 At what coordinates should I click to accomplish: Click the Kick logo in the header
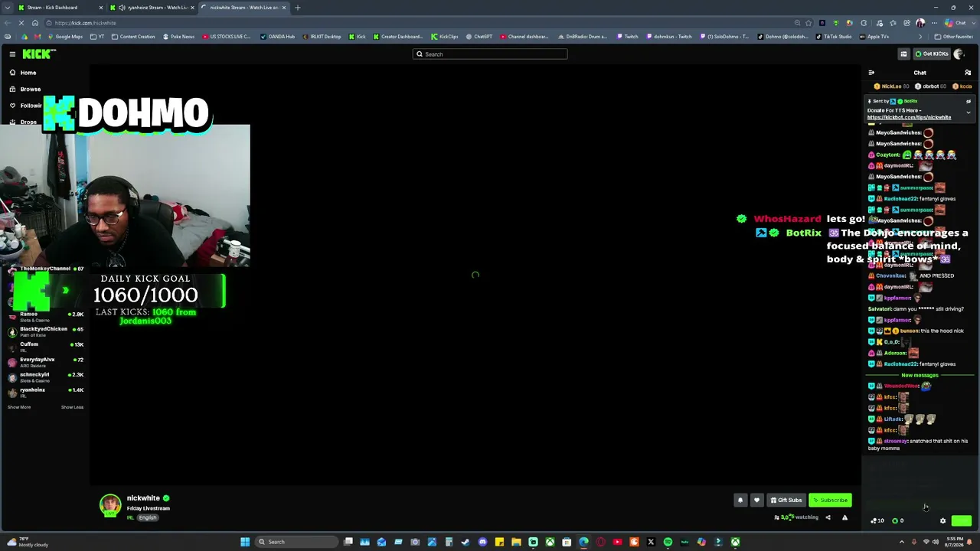[x=39, y=54]
